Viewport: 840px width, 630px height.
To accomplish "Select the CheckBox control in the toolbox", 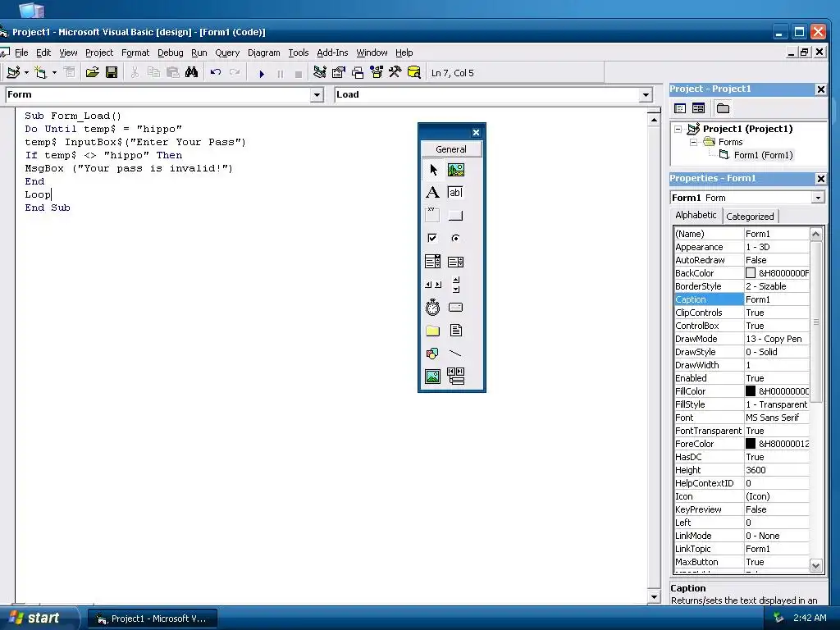I will click(433, 238).
